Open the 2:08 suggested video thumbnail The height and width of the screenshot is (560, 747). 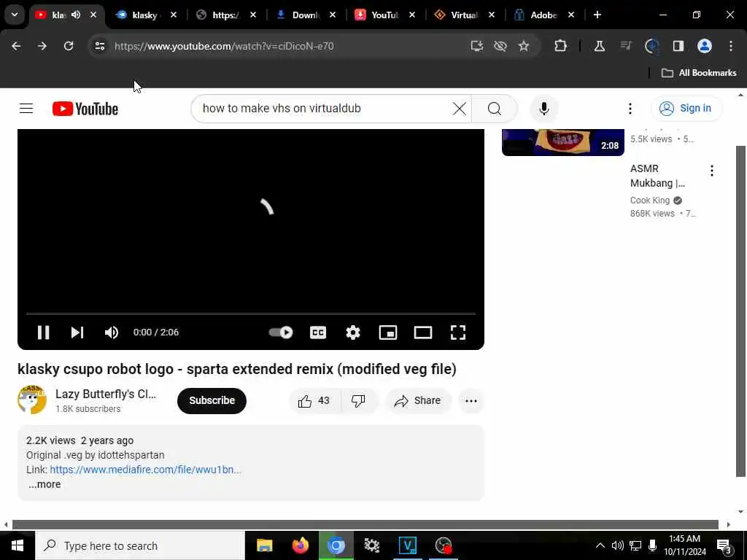pos(562,142)
